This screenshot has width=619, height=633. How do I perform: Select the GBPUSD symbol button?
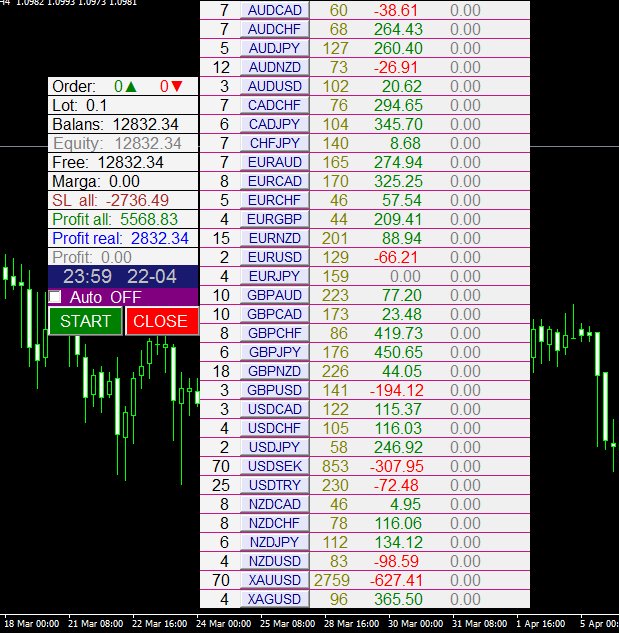tap(275, 390)
